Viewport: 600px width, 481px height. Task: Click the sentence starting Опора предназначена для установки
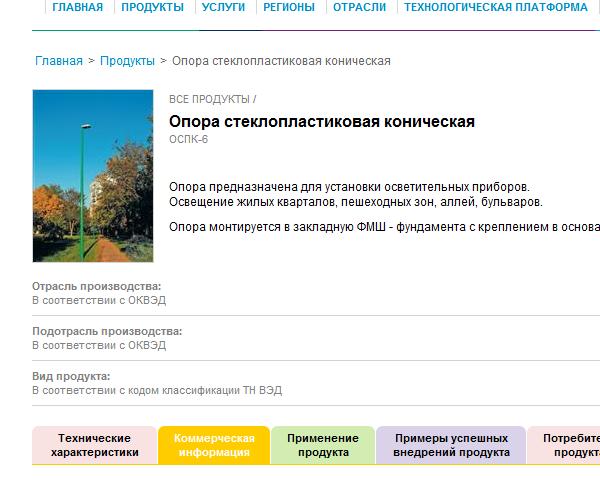pyautogui.click(x=349, y=187)
